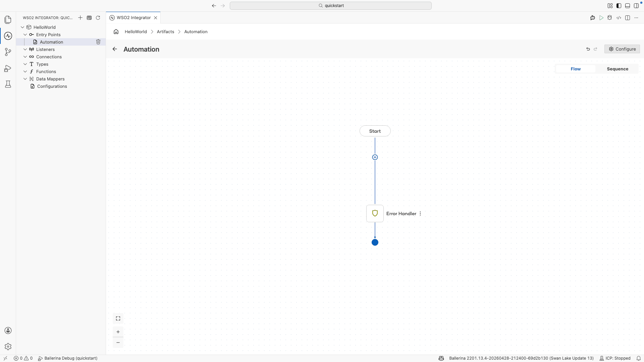This screenshot has height=362, width=644.
Task: Open the Explorer view in activity bar
Action: coord(8,20)
